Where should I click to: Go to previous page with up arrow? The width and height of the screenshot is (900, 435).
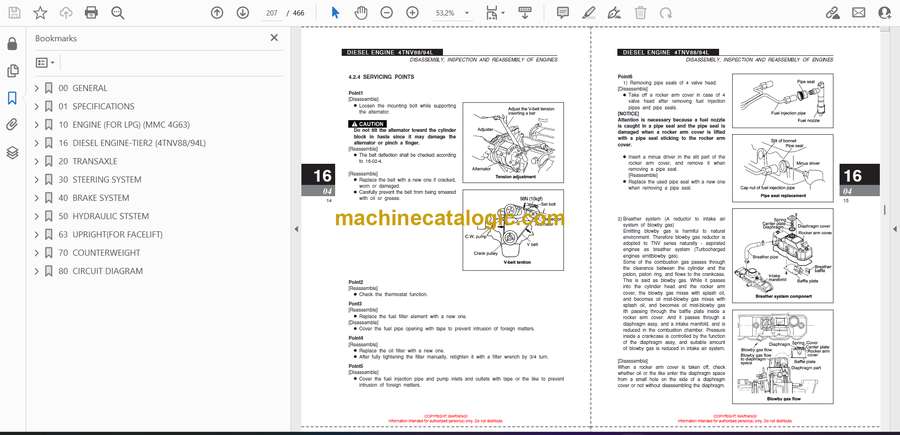coord(217,13)
